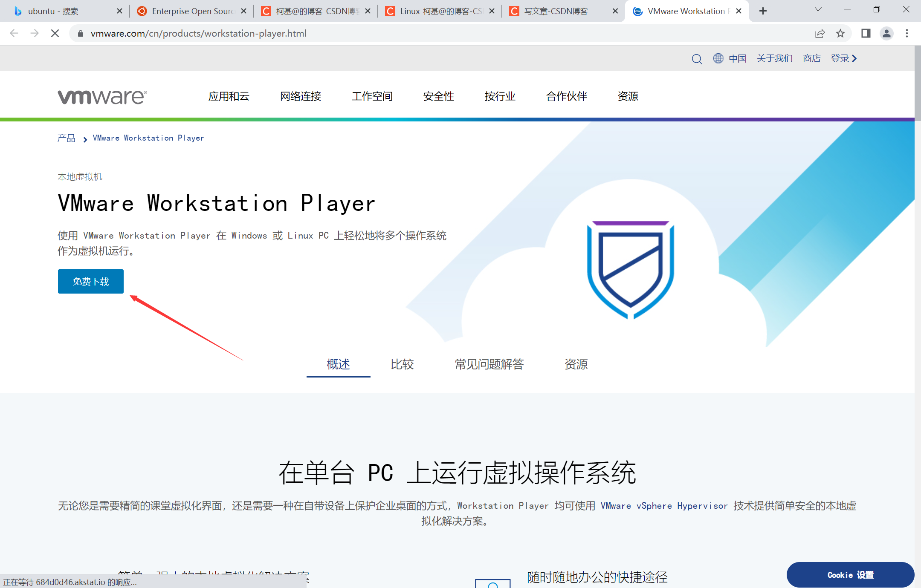Stop page loading with the X button
The image size is (921, 588).
[x=55, y=33]
